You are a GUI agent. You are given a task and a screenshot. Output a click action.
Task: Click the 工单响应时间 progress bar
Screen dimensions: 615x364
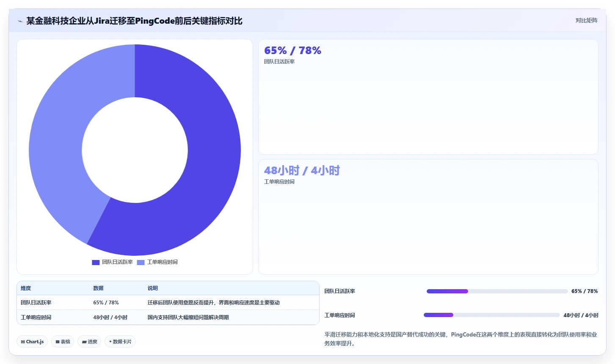point(492,315)
